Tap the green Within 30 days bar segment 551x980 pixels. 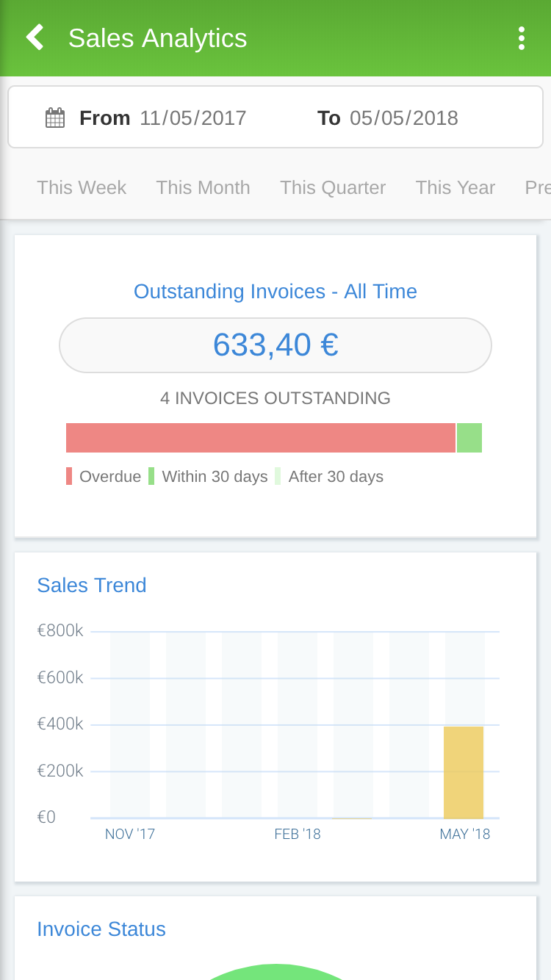pos(469,438)
